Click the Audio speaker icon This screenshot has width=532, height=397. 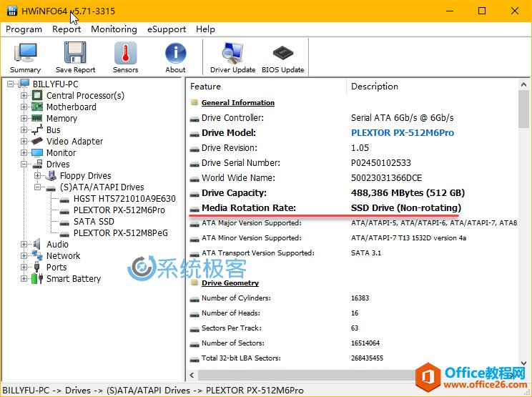coord(37,244)
